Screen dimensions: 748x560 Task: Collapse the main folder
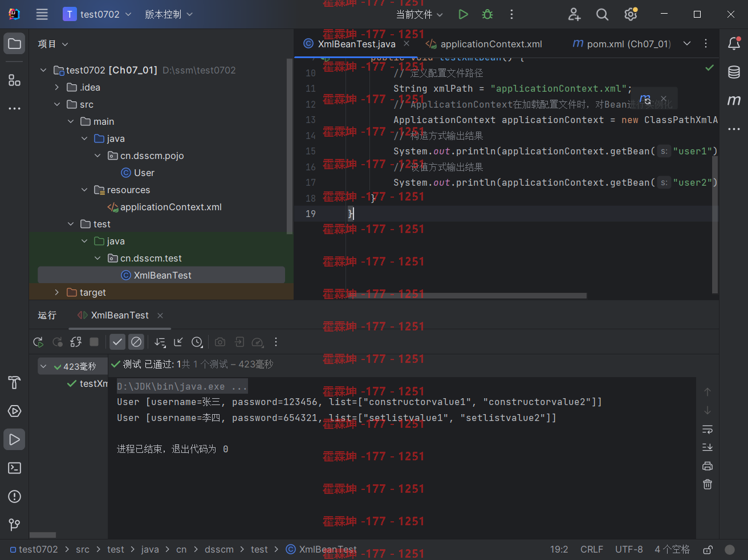(71, 121)
